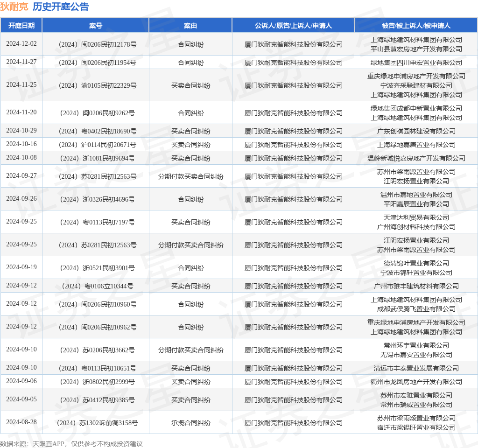Click date 2024-11-20
478x448 pixels.
click(21, 112)
